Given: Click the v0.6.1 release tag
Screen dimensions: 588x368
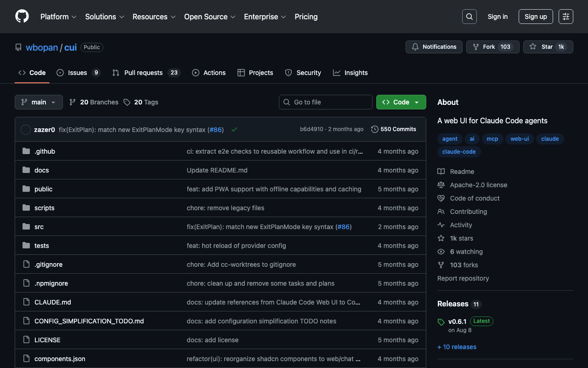Looking at the screenshot, I should [x=457, y=321].
